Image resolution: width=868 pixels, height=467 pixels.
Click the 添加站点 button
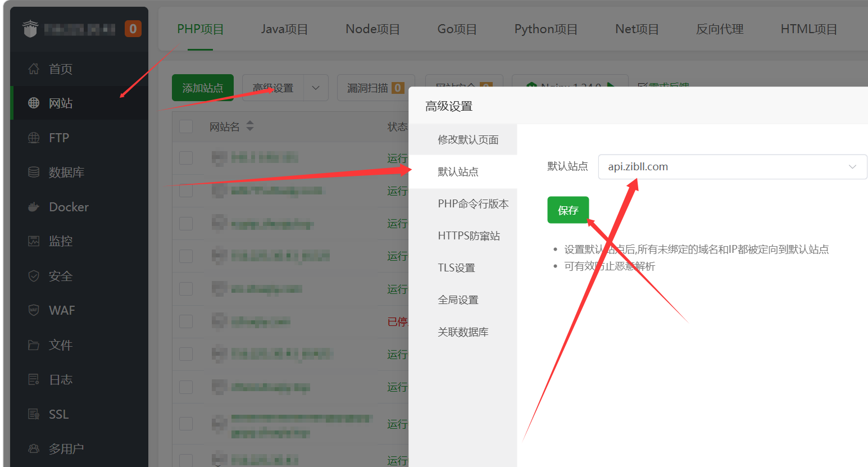click(202, 88)
